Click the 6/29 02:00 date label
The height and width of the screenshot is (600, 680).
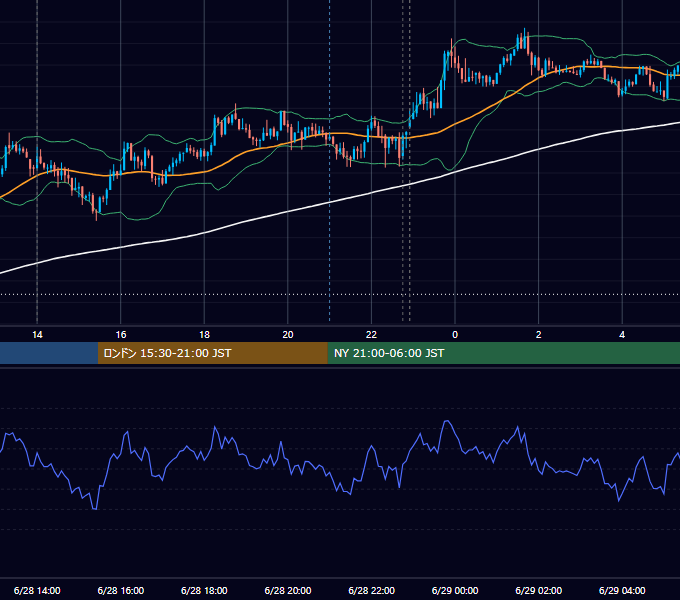click(539, 590)
